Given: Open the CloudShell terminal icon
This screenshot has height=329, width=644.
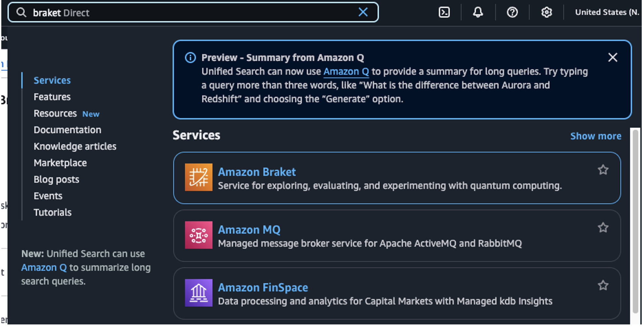Looking at the screenshot, I should tap(444, 12).
